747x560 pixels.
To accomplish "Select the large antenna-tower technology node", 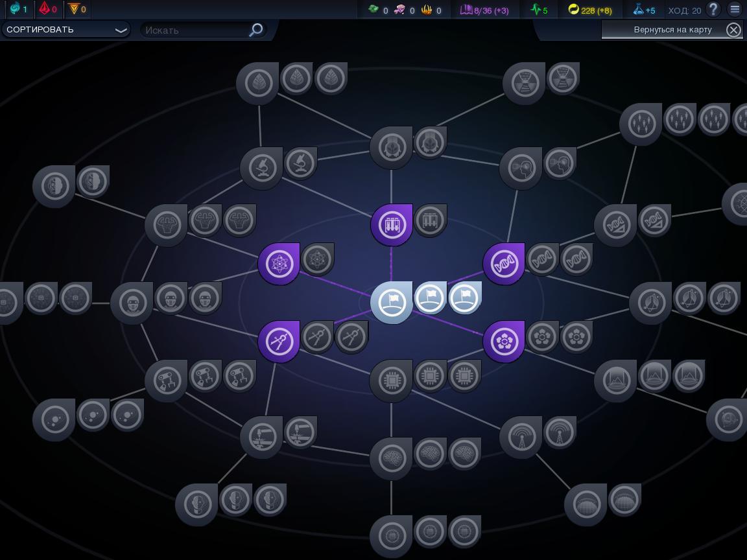I will tap(521, 437).
